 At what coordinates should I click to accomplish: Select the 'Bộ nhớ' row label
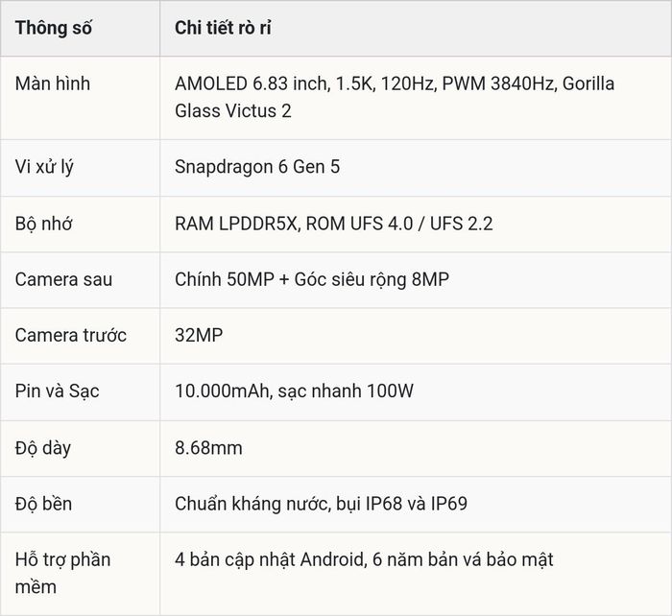coord(43,224)
